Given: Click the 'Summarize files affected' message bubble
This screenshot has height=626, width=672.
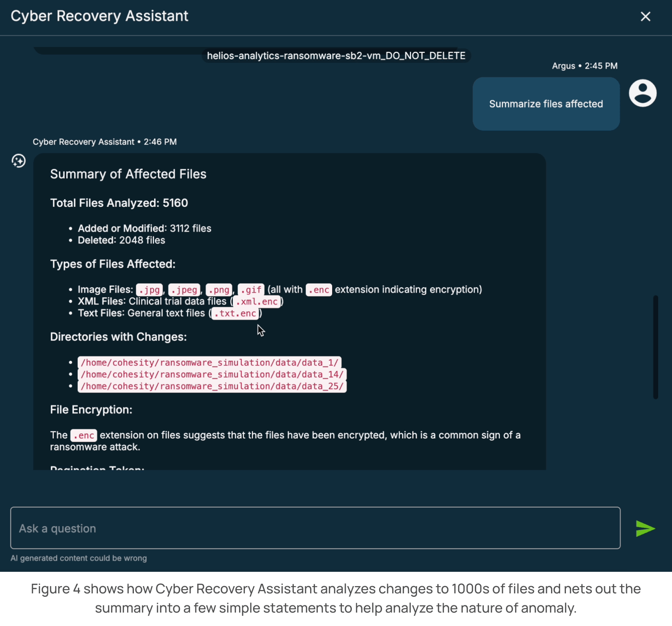Looking at the screenshot, I should [546, 104].
